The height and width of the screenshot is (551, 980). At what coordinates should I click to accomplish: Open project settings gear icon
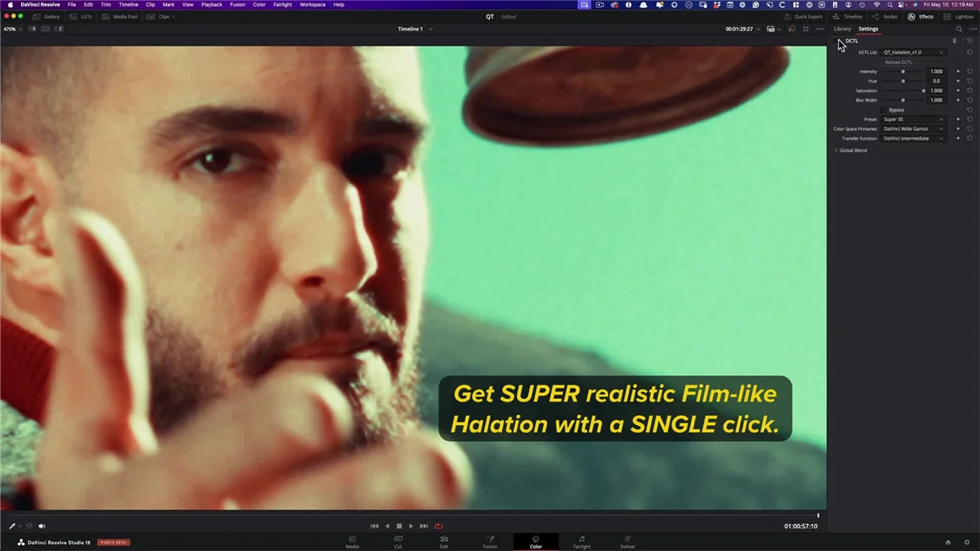(967, 542)
